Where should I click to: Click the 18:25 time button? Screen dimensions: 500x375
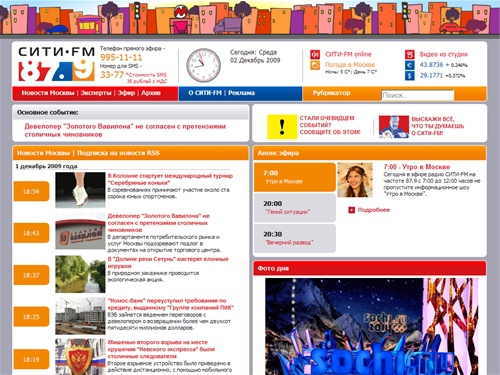[x=31, y=317]
